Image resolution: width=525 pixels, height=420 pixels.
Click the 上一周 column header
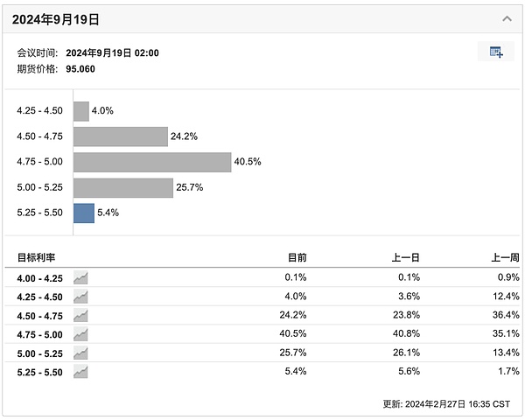(506, 258)
